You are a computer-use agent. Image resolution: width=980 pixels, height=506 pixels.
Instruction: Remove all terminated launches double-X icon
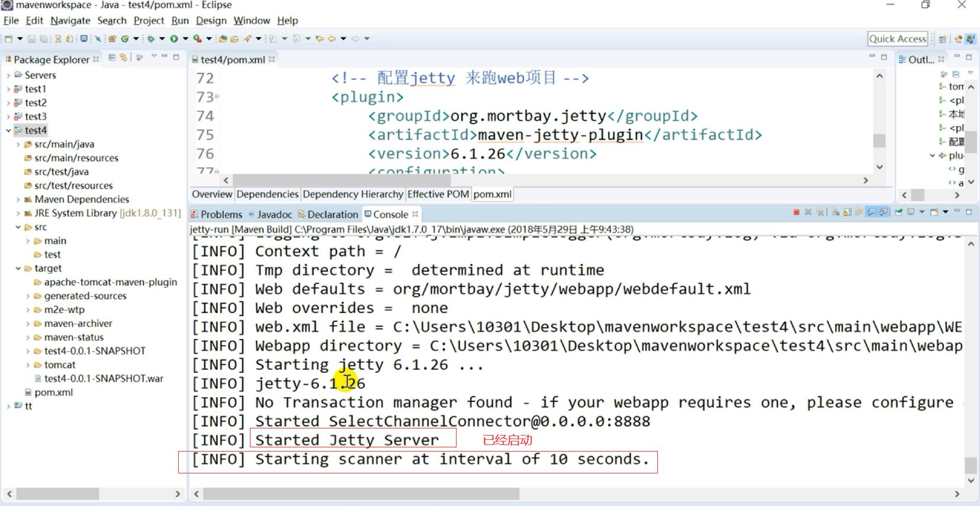(x=820, y=212)
